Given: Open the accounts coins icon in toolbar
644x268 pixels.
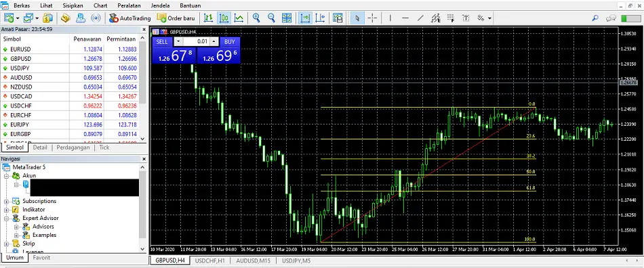Looking at the screenshot, I should click(48, 18).
